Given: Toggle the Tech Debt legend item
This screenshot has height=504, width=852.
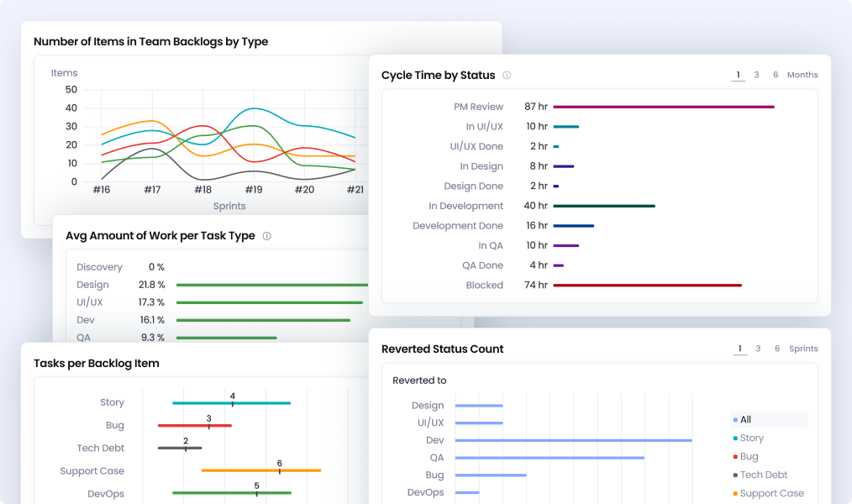Looking at the screenshot, I should [763, 475].
